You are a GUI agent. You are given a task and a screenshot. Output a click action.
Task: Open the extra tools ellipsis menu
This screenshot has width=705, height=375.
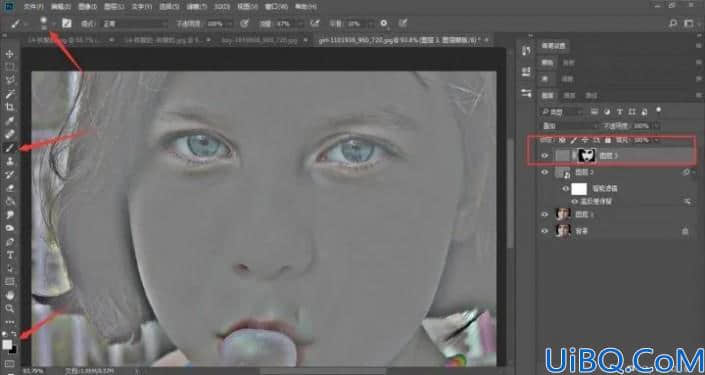pos(9,322)
